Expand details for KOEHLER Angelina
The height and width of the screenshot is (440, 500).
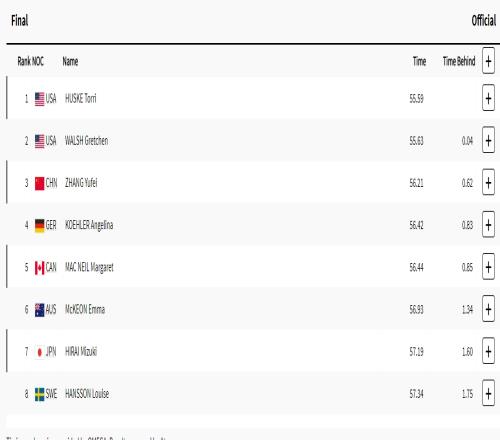click(x=488, y=225)
